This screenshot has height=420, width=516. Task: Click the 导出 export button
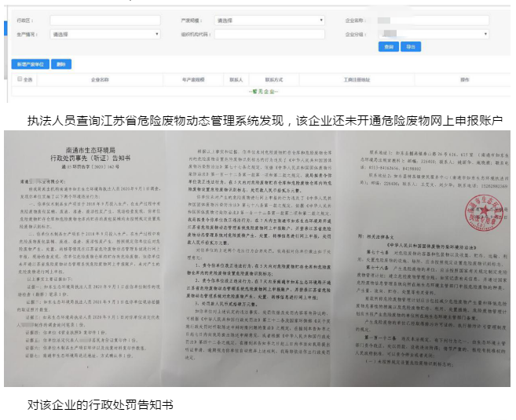point(410,47)
